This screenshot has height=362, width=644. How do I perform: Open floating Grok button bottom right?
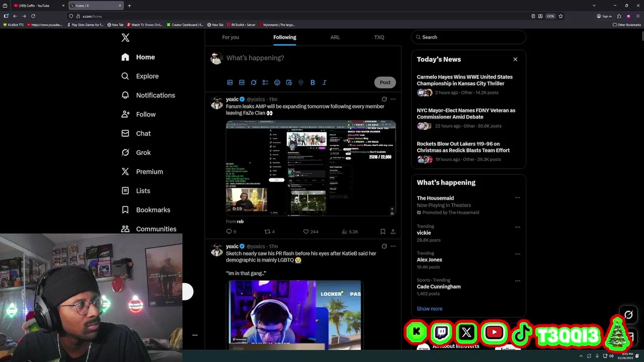628,315
